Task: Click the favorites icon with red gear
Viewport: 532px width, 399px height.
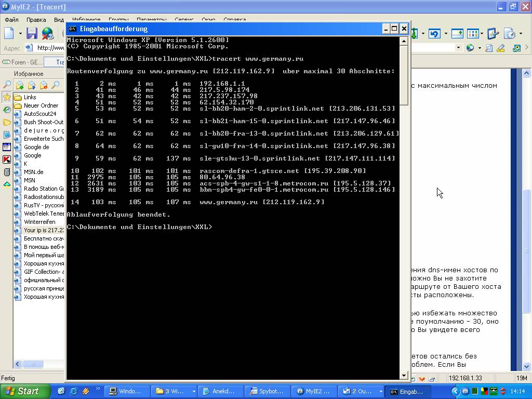Action: point(44,85)
